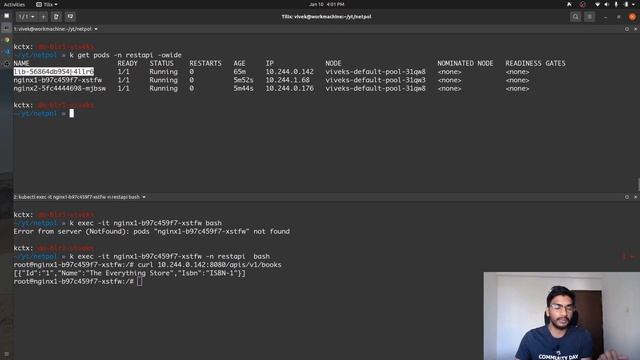This screenshot has height=360, width=640.
Task: Click IP address 10.244.0.142 in table
Action: pyautogui.click(x=289, y=72)
